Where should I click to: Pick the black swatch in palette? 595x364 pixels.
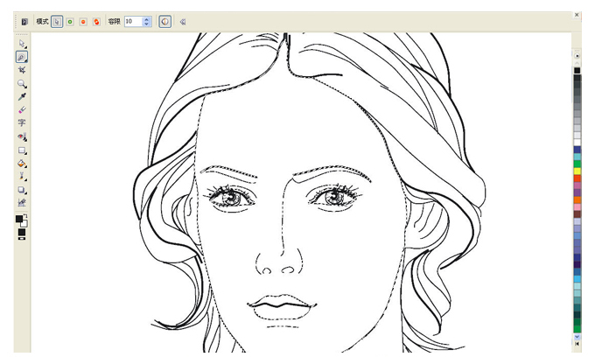point(577,71)
